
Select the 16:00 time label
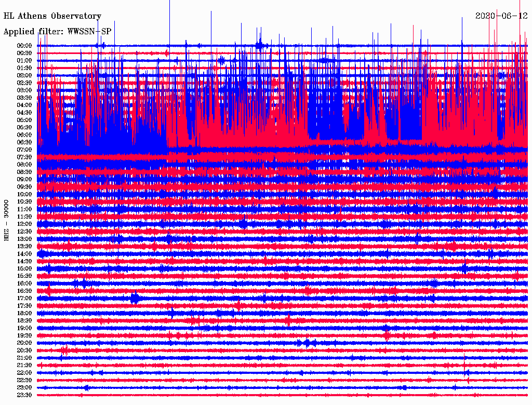(x=24, y=283)
